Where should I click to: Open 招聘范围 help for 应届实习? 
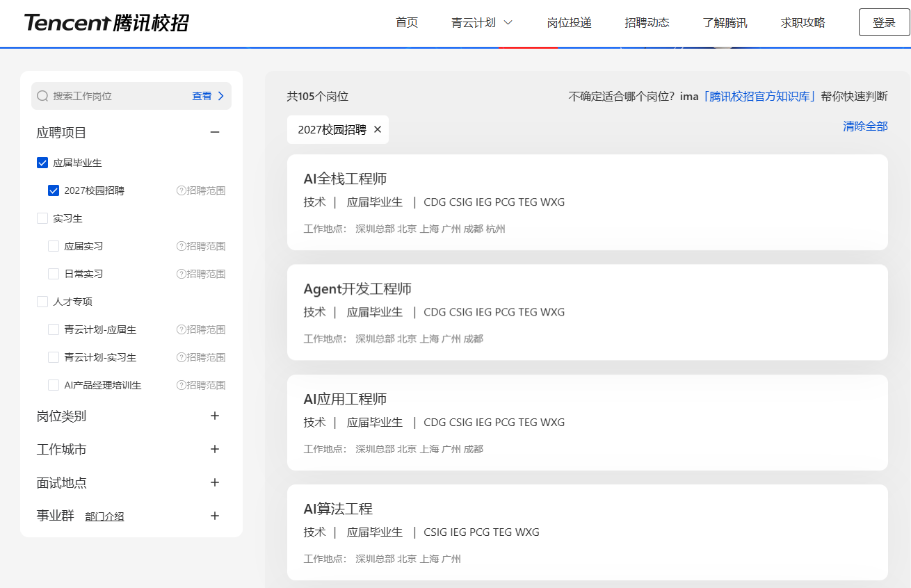pos(201,246)
